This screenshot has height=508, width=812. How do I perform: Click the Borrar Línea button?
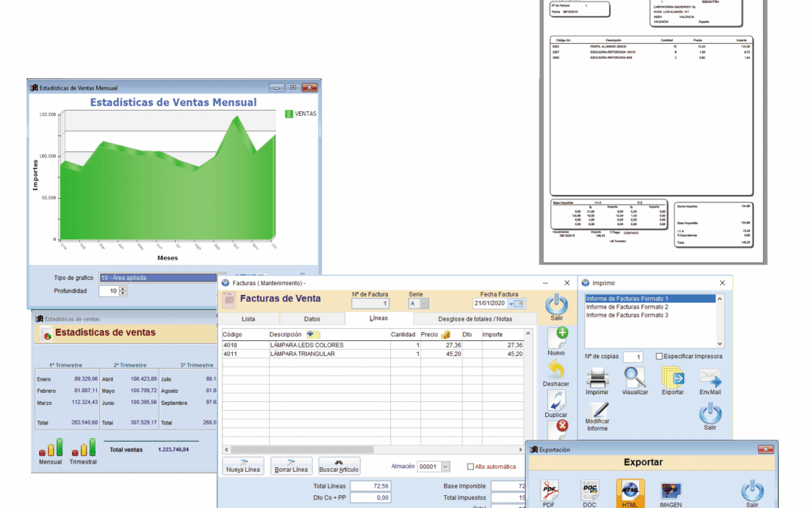pyautogui.click(x=291, y=466)
